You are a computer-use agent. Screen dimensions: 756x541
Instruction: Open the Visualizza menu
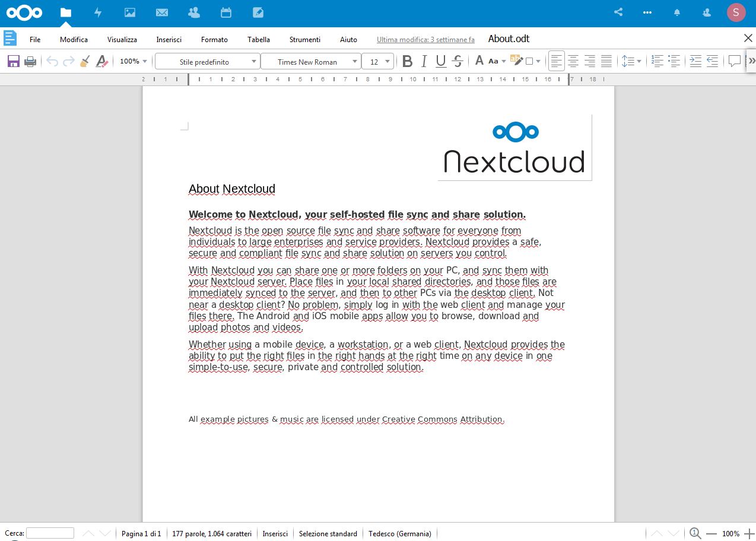pos(122,39)
